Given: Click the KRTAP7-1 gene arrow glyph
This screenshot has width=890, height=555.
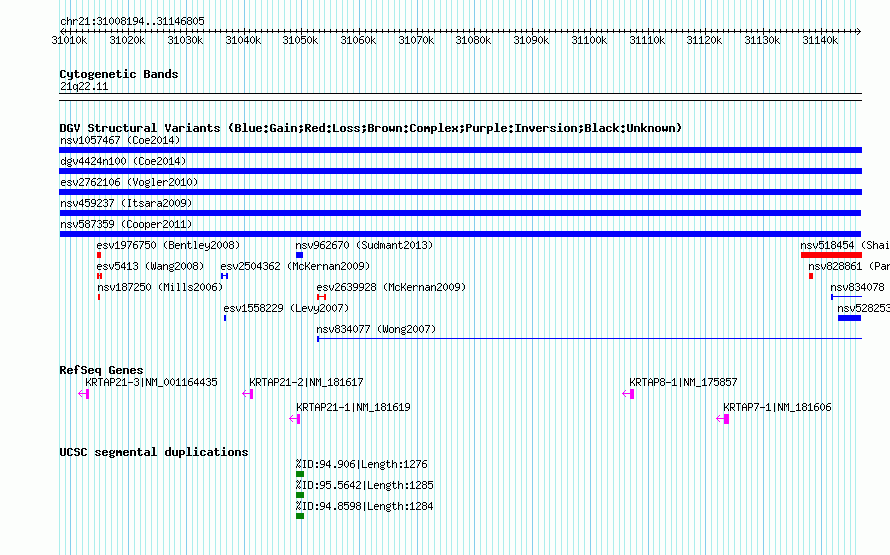Looking at the screenshot, I should click(x=723, y=419).
